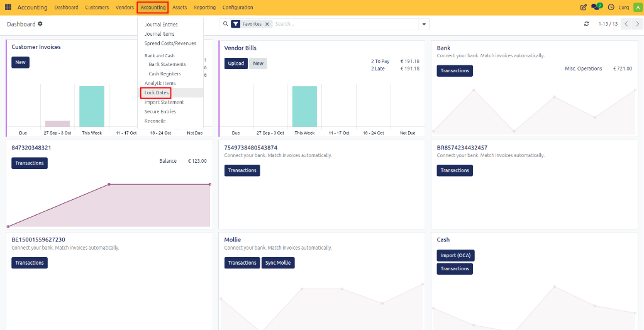Click the filter funnel icon
The width and height of the screenshot is (644, 330).
(x=235, y=25)
